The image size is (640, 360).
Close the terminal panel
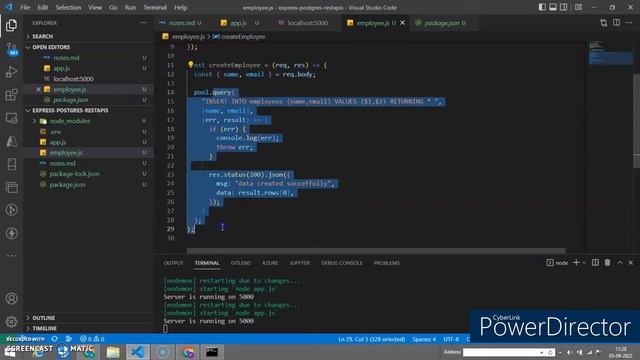(631, 262)
